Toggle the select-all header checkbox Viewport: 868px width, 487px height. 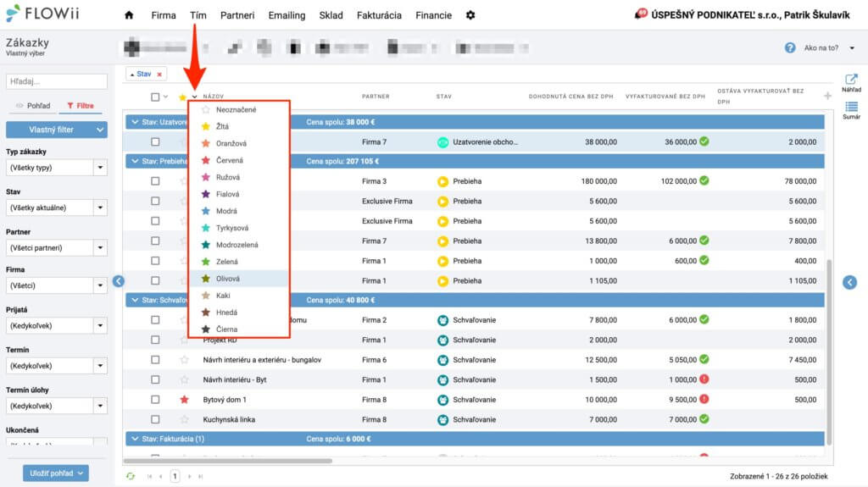point(155,97)
